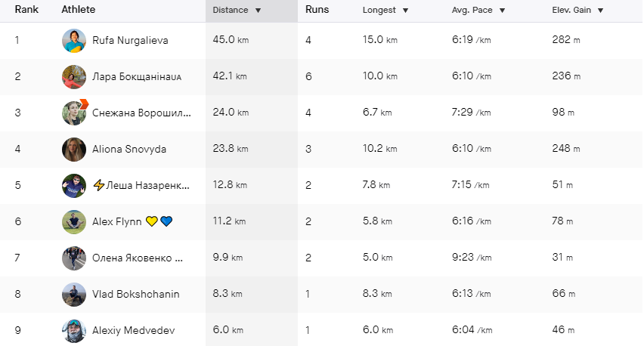This screenshot has width=644, height=346.
Task: Sort by Elev. Gain arrow
Action: coord(600,11)
